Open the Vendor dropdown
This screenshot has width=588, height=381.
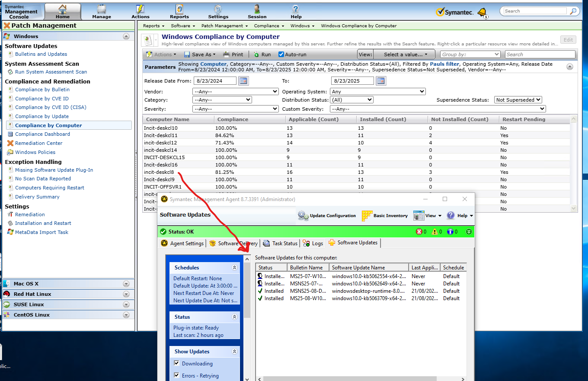click(235, 92)
